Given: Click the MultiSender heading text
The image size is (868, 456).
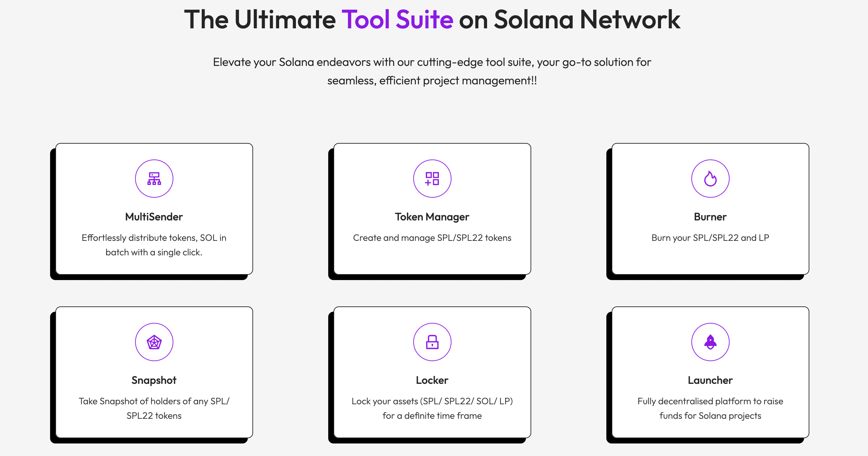Looking at the screenshot, I should pos(154,217).
